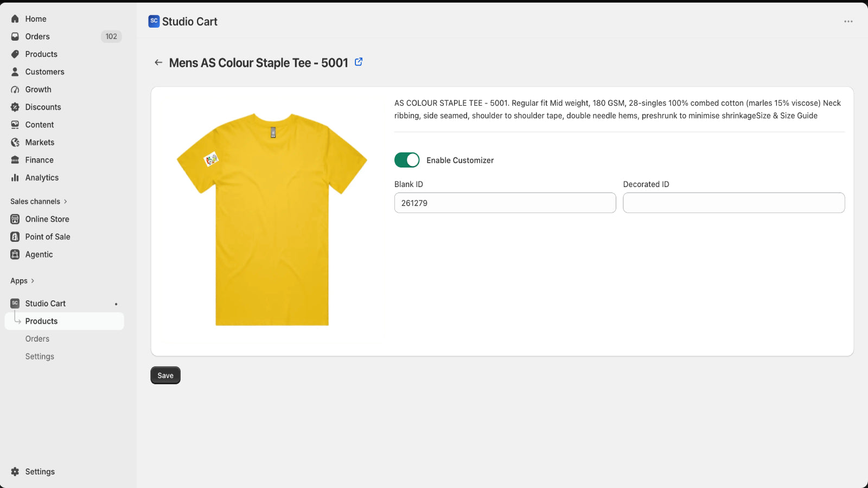The width and height of the screenshot is (868, 488).
Task: Open Studio Cart Orders sub-item
Action: pos(37,339)
